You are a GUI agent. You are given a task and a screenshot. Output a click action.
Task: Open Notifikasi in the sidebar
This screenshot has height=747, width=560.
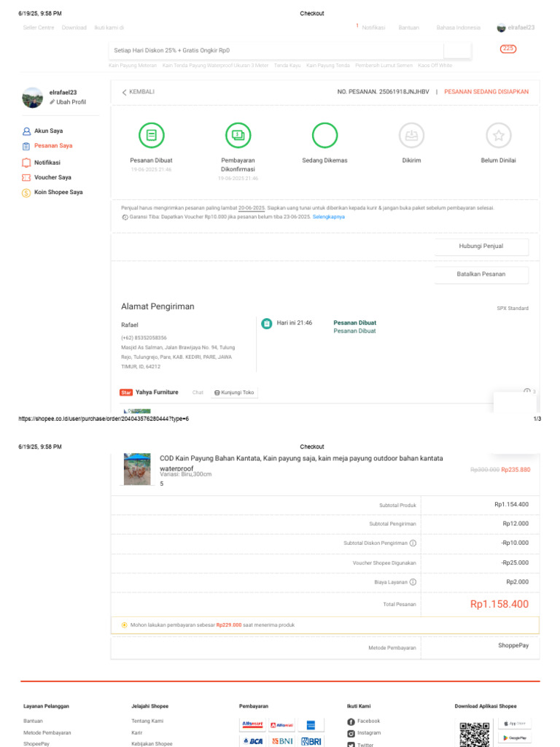(x=42, y=163)
